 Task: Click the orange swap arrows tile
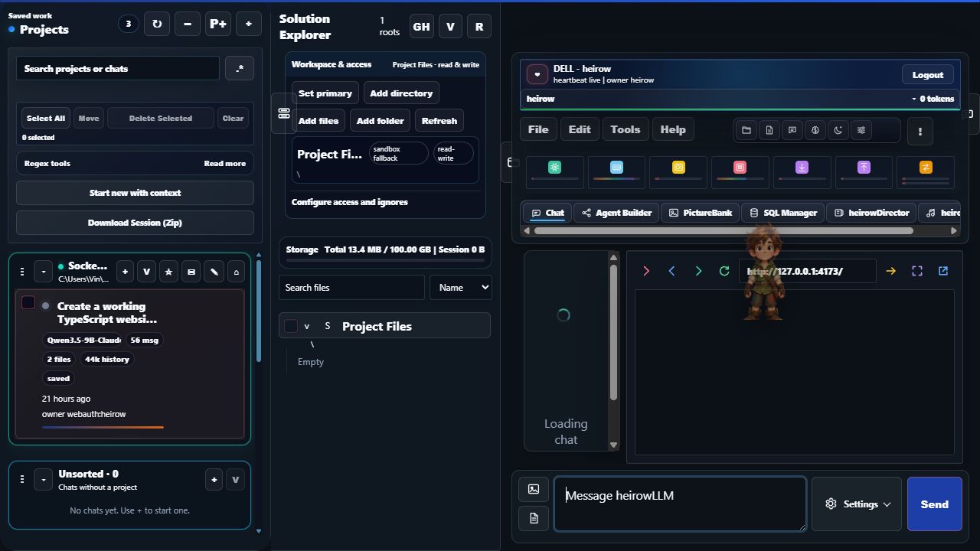pyautogui.click(x=926, y=171)
